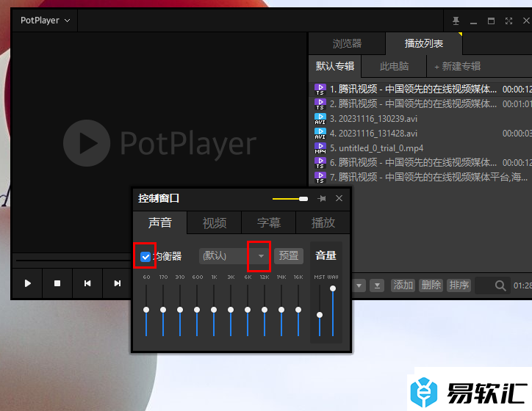Skip to the next track
Viewport: 532px width, 411px height.
[x=117, y=283]
